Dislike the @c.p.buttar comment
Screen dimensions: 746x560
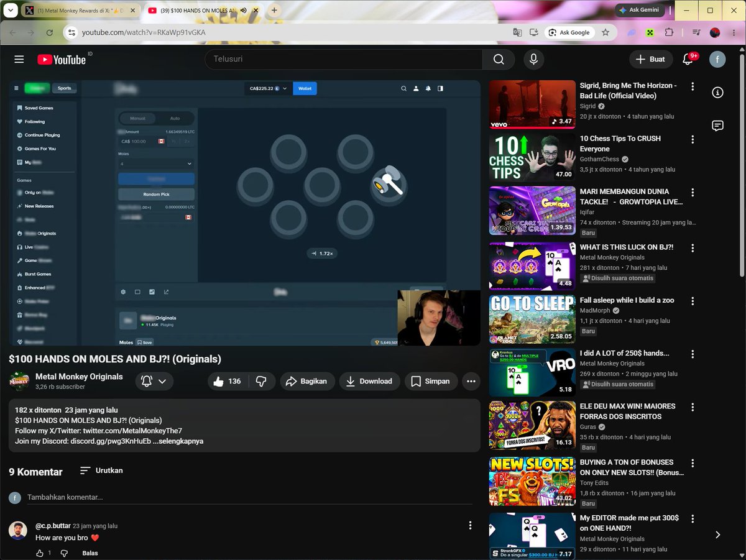(64, 553)
